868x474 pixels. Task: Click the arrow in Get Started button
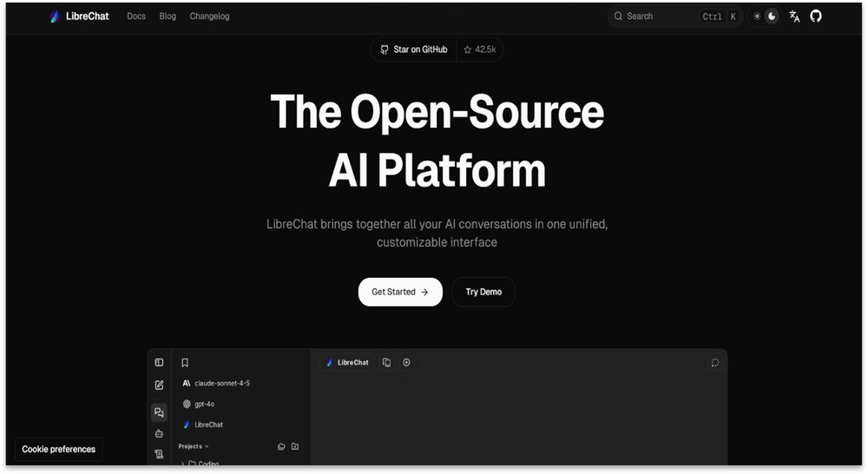click(424, 293)
